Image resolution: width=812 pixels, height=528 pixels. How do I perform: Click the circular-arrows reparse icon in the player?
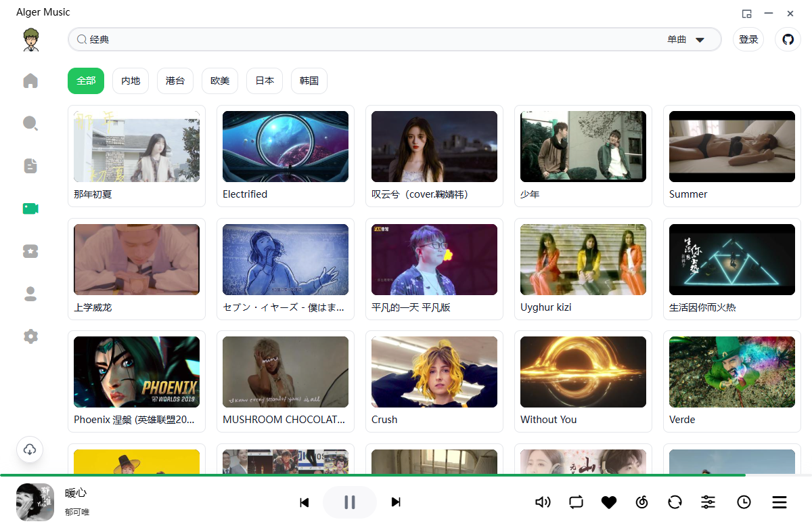(675, 502)
